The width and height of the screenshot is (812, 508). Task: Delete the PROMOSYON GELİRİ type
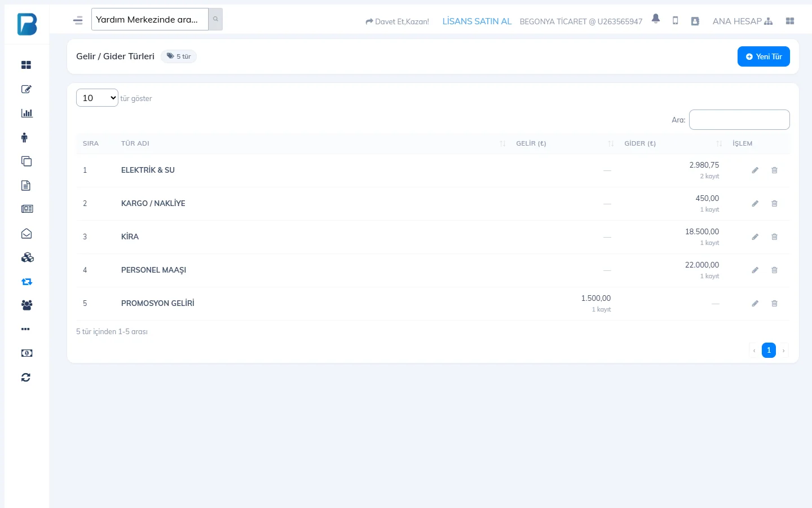click(774, 304)
